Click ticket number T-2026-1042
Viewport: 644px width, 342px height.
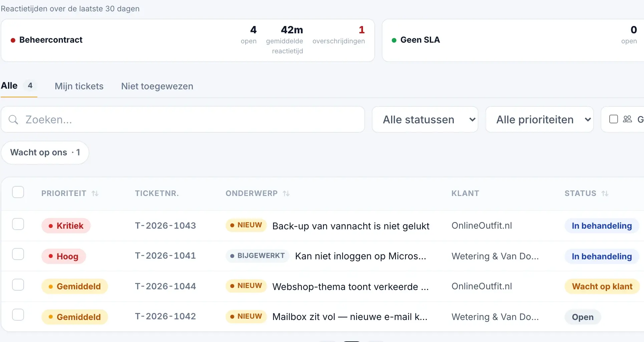(x=166, y=316)
